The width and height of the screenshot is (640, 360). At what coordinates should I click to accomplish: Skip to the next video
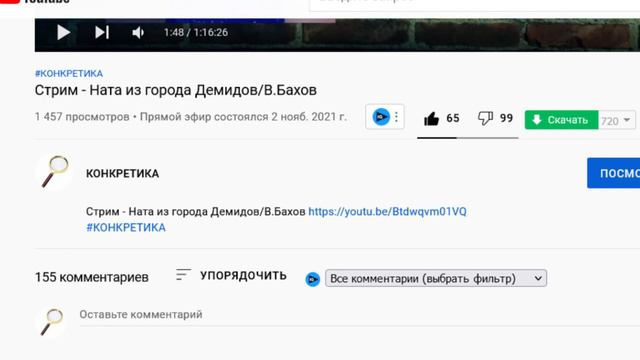click(x=102, y=32)
